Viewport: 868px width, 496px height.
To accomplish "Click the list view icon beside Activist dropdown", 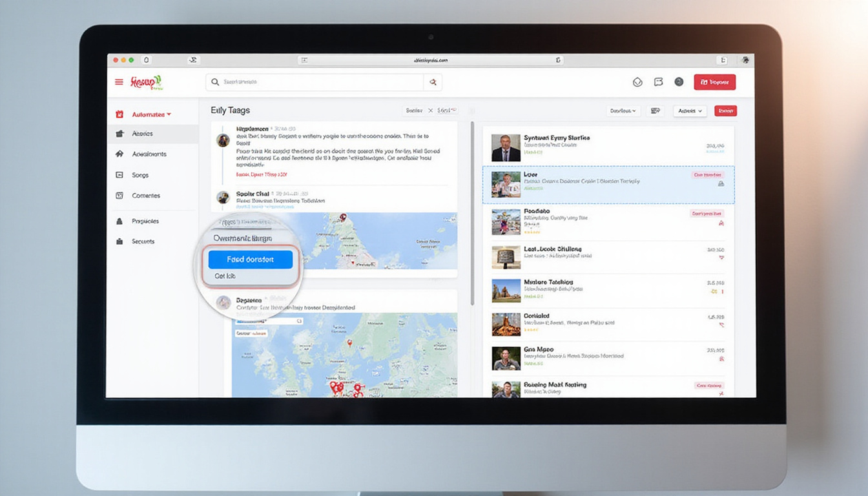I will pyautogui.click(x=655, y=111).
